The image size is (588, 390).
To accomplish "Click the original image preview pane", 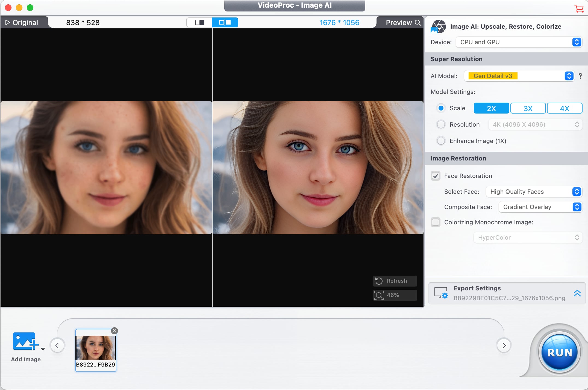I will coord(106,168).
